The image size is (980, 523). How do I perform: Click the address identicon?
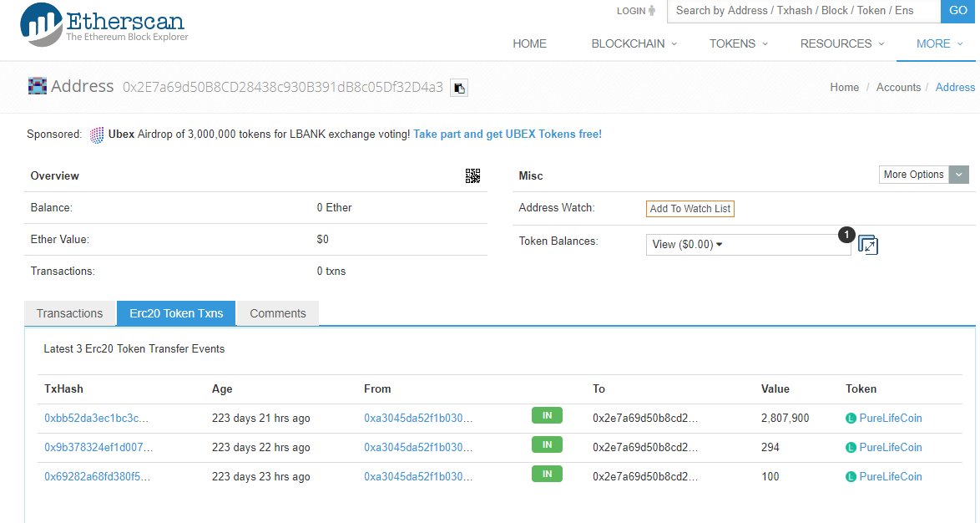pos(38,86)
